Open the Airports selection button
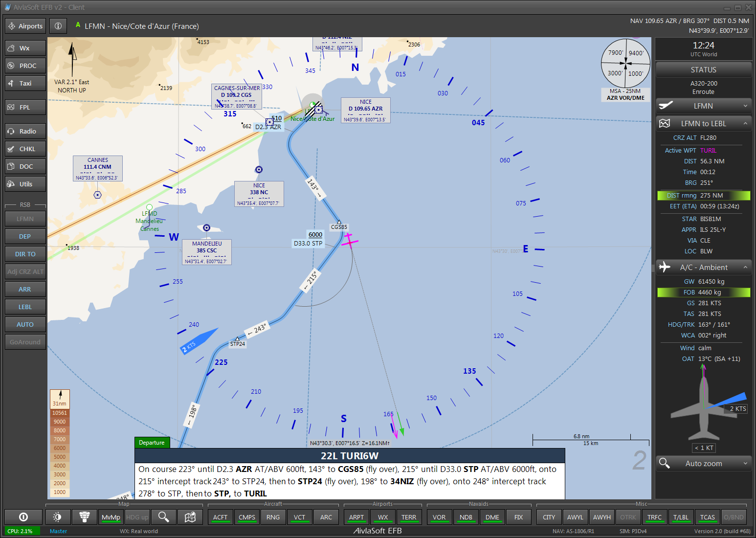Viewport: 756px width, 538px height. point(25,26)
